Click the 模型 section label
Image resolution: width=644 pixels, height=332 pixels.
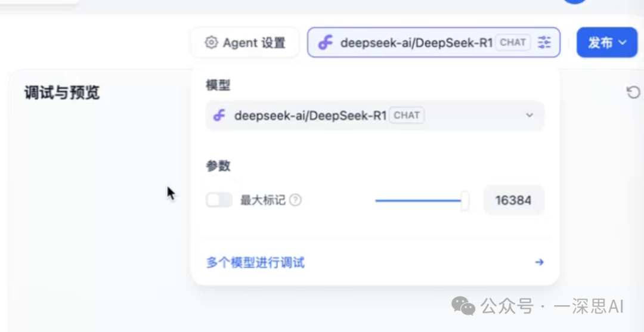point(218,85)
